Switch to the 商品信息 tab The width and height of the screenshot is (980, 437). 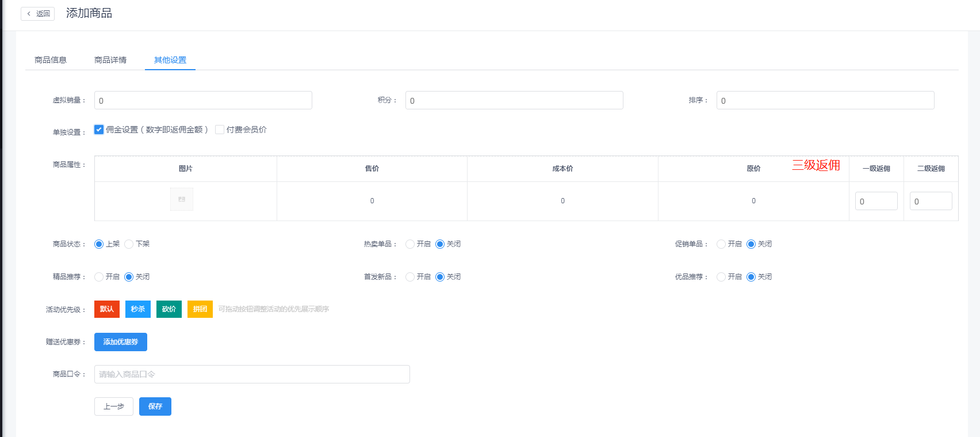pyautogui.click(x=51, y=60)
